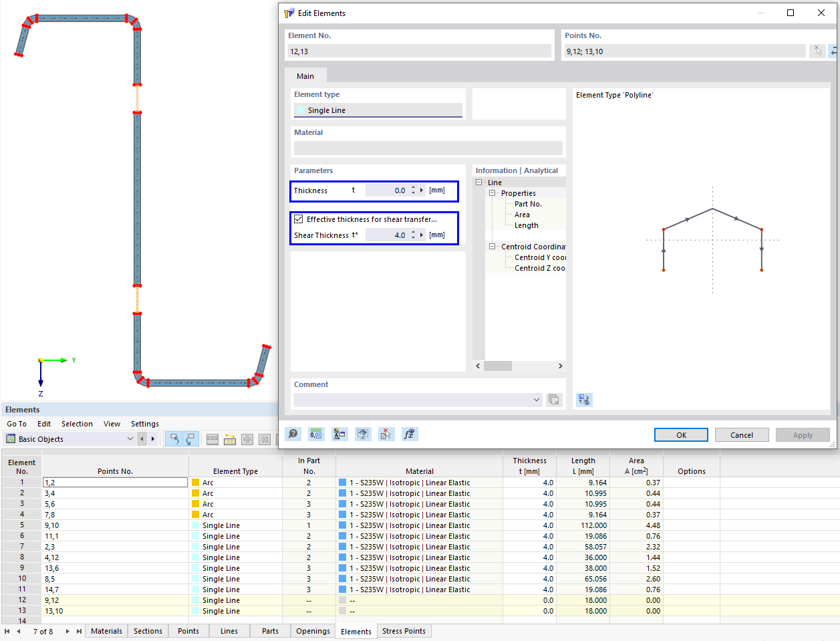Select the Main tab in Edit Elements
The width and height of the screenshot is (840, 641).
pos(305,76)
